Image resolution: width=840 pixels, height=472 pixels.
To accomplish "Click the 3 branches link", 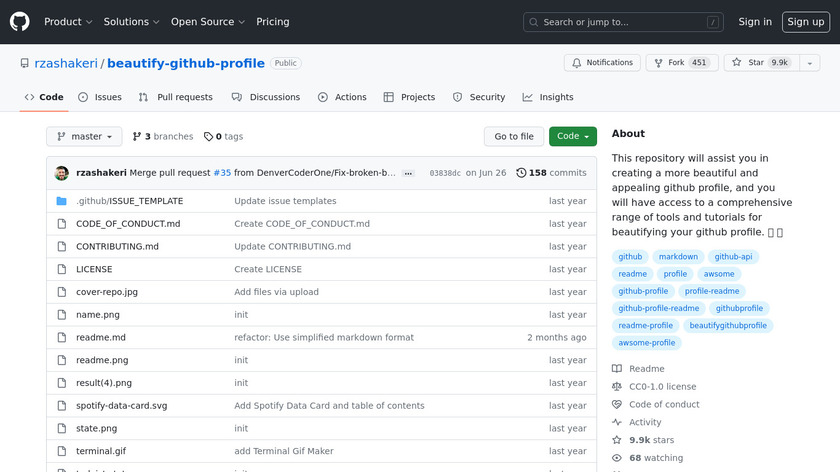I will 163,137.
